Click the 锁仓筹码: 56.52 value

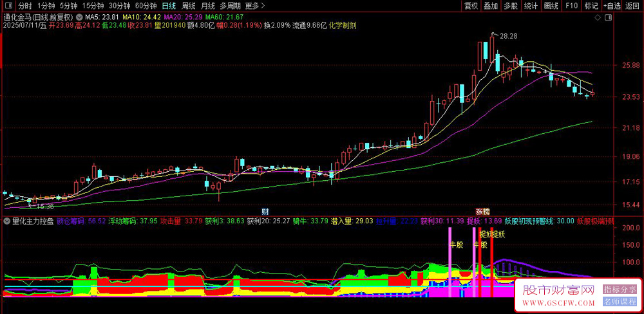click(x=81, y=221)
